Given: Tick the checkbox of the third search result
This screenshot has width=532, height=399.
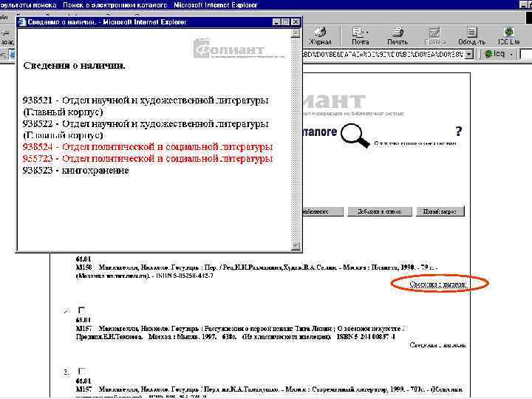Looking at the screenshot, I should point(81,371).
